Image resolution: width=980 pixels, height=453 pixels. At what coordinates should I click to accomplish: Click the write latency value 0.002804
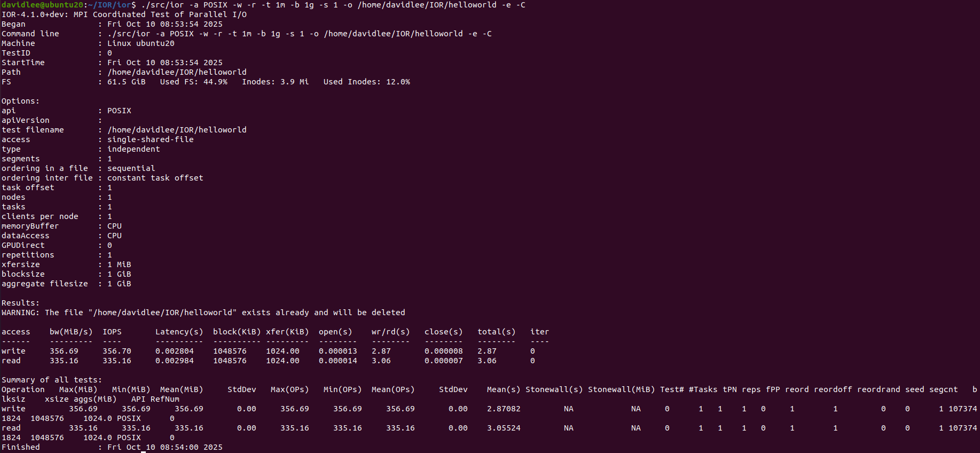click(x=174, y=351)
